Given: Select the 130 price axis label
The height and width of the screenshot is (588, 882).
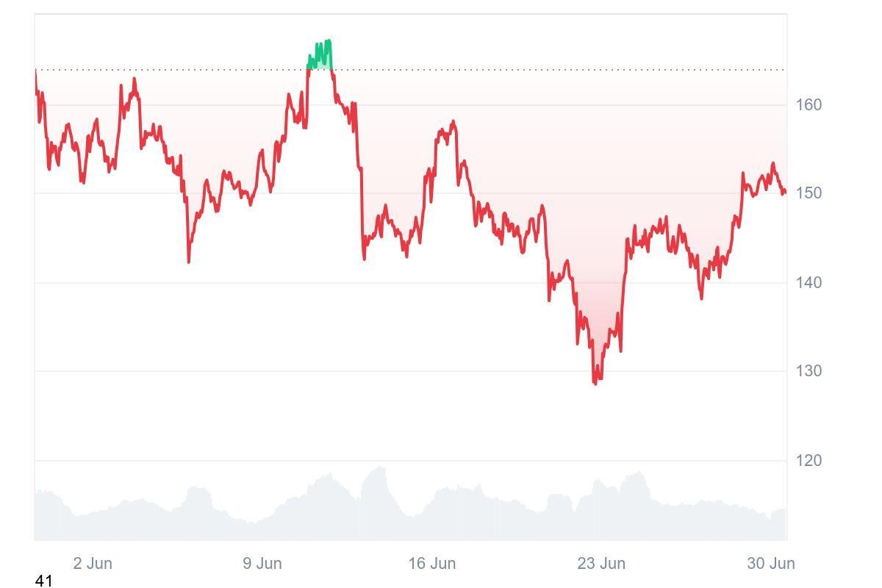Looking at the screenshot, I should tap(808, 371).
